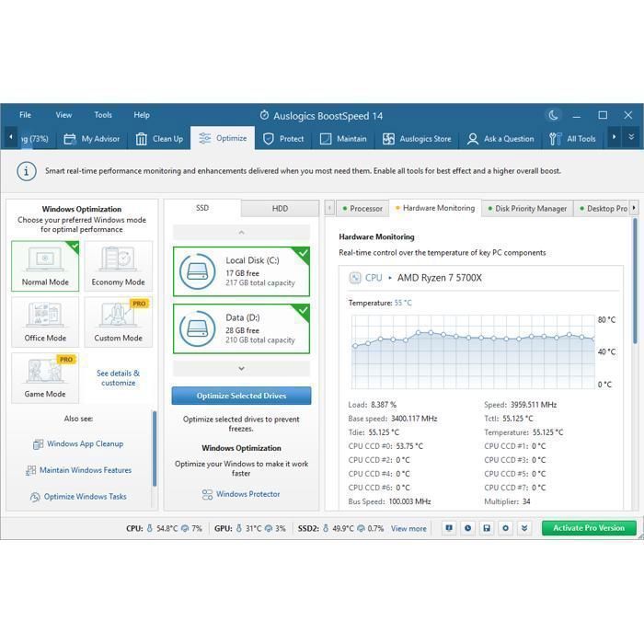Select Normal Mode
The image size is (644, 644).
[x=45, y=266]
